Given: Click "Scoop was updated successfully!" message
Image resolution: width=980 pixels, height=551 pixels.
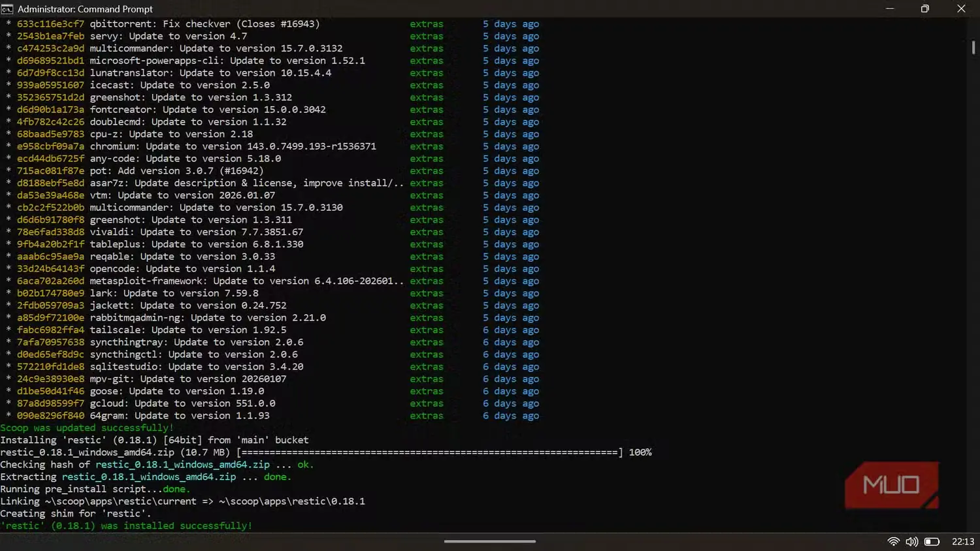Looking at the screenshot, I should point(87,428).
